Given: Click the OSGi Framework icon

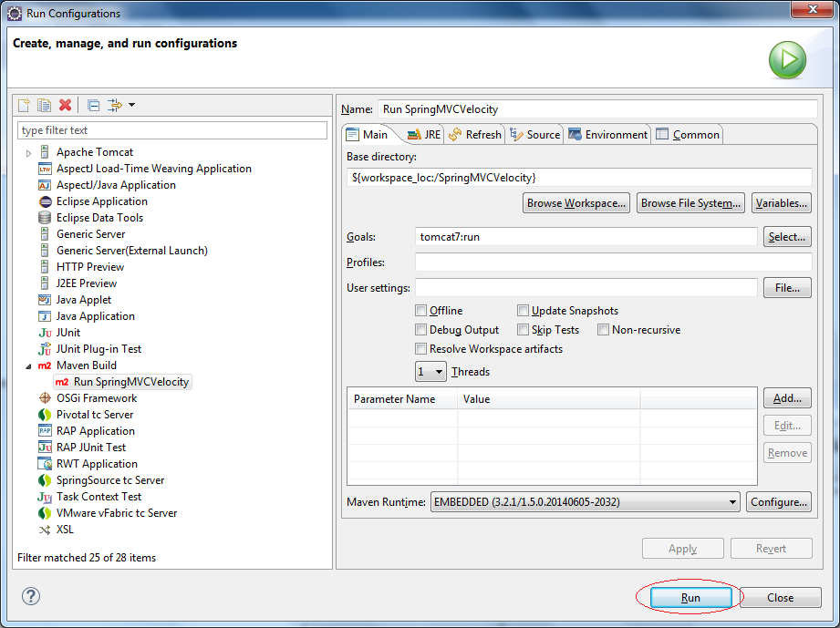Looking at the screenshot, I should click(x=45, y=398).
